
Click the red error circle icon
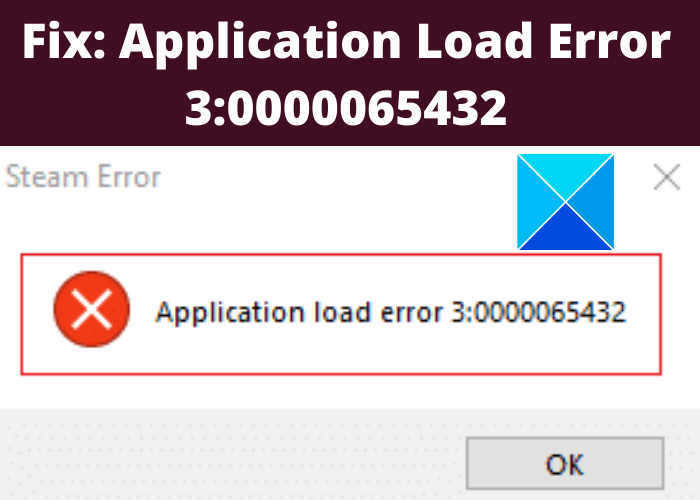(x=92, y=309)
